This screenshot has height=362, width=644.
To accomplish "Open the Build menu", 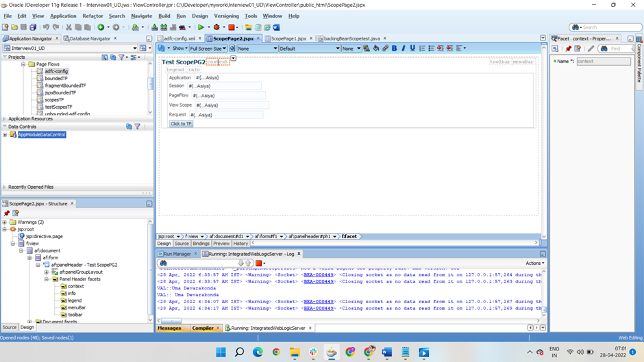I will [x=164, y=16].
